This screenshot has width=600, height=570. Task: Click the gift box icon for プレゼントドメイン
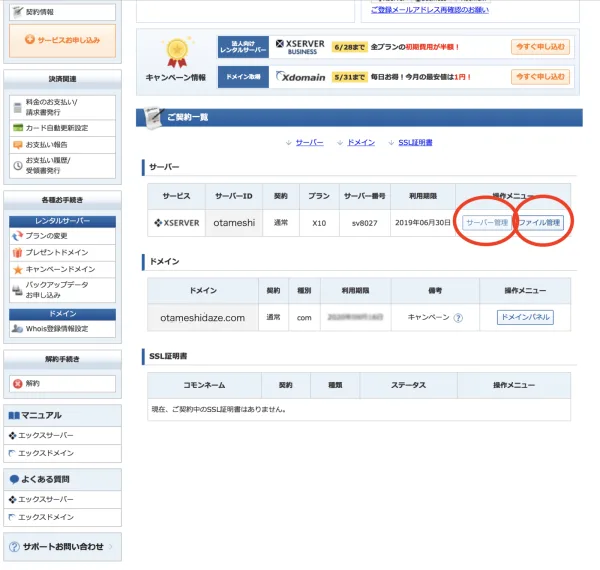(18, 252)
